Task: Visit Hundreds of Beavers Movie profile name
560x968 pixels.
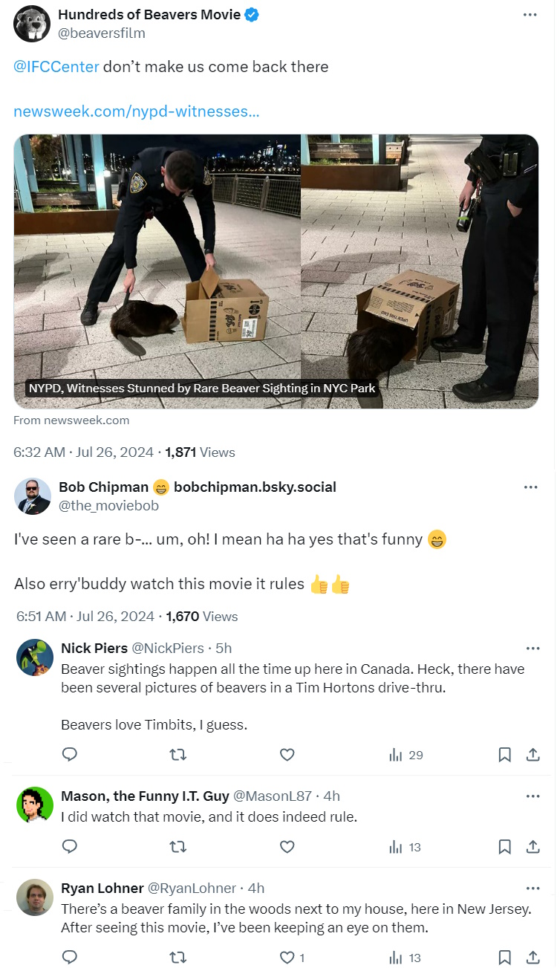Action: [x=149, y=14]
